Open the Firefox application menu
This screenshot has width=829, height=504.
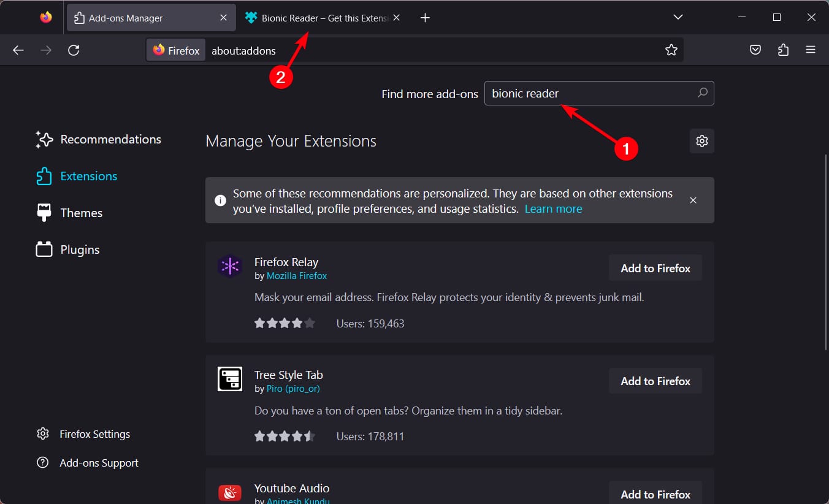pos(811,50)
